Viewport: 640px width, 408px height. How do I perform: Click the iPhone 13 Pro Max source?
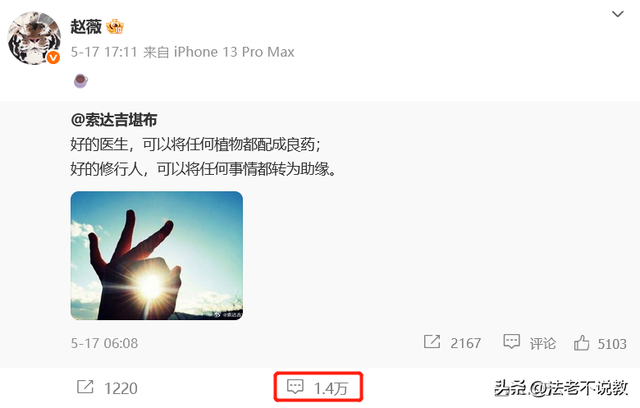pyautogui.click(x=234, y=52)
